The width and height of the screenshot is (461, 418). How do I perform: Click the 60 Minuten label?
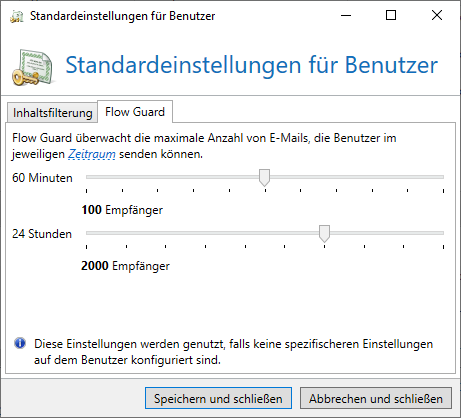[x=42, y=178]
